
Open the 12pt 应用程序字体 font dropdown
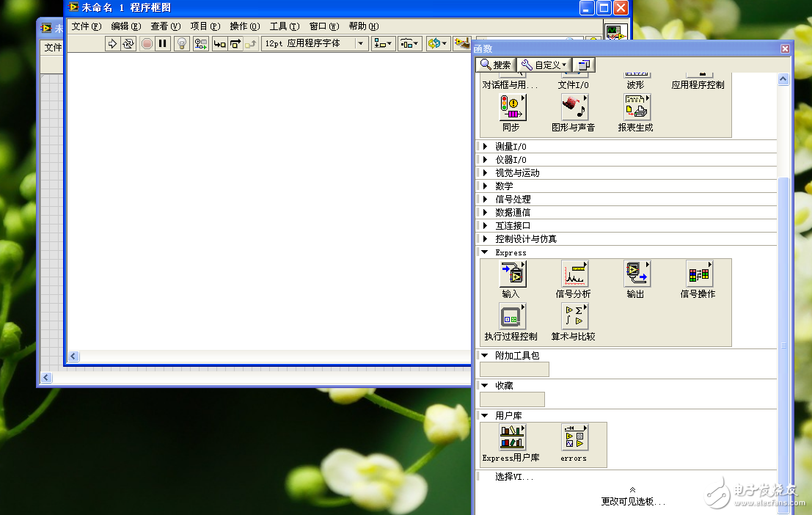point(315,43)
